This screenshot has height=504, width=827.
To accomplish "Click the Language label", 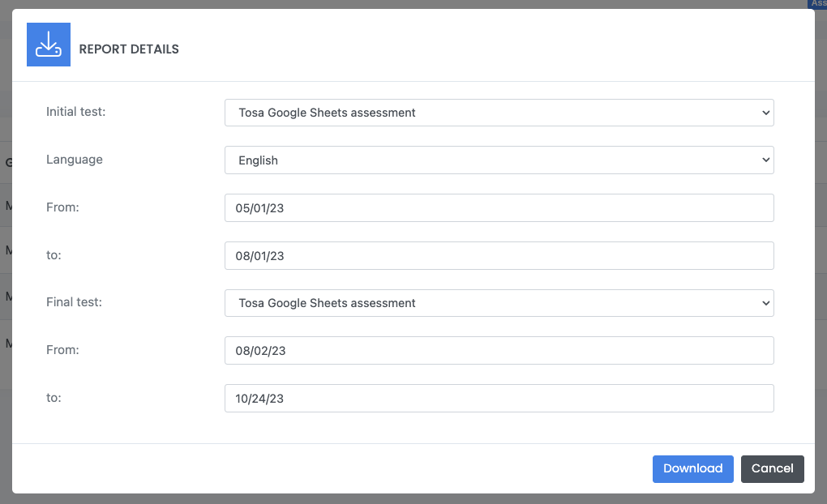I will pos(75,160).
